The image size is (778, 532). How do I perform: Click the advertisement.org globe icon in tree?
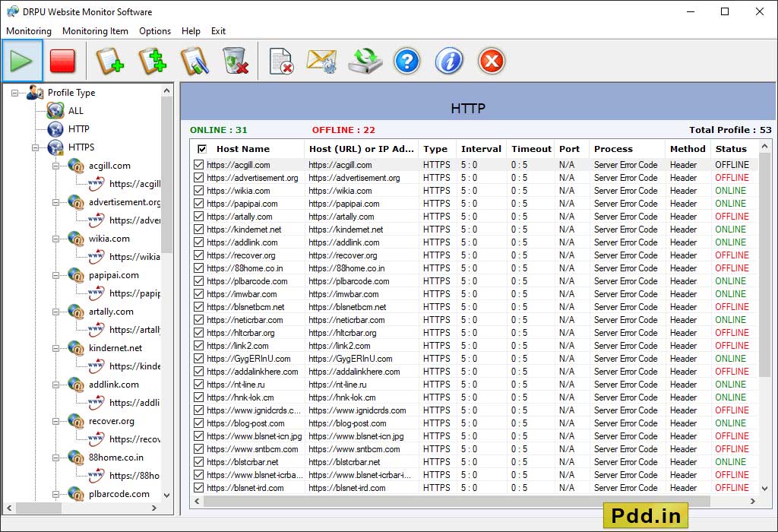click(x=76, y=202)
